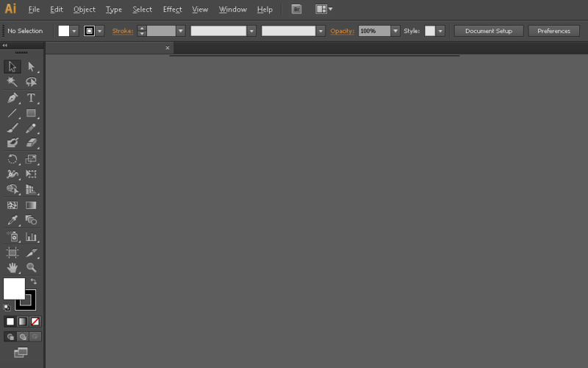The height and width of the screenshot is (368, 588).
Task: Select the Shape Builder tool
Action: pos(12,189)
